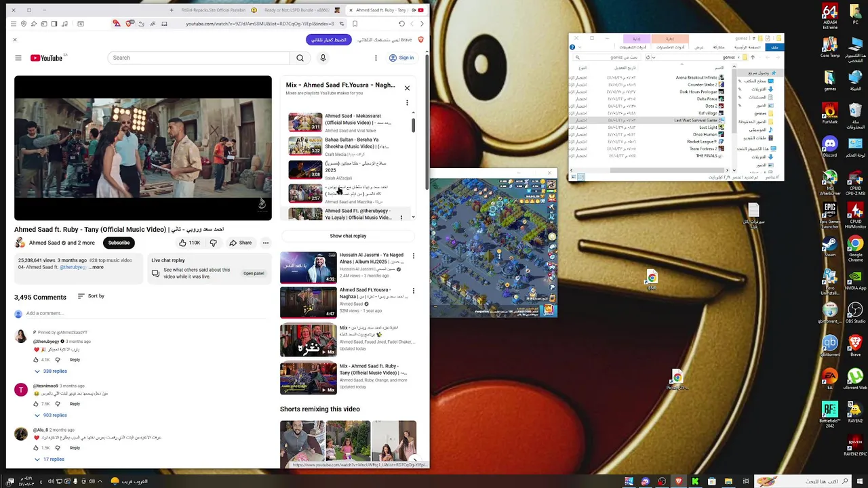Run the search with the magnifier button
The height and width of the screenshot is (488, 868).
tap(300, 58)
